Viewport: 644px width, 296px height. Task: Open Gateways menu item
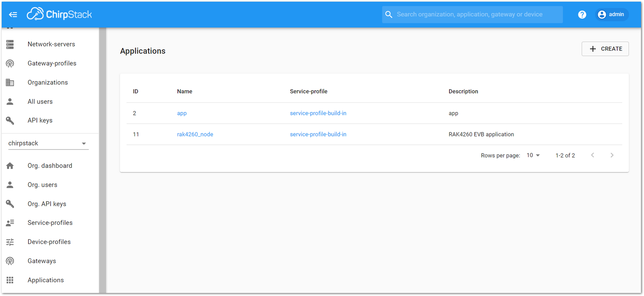point(50,261)
